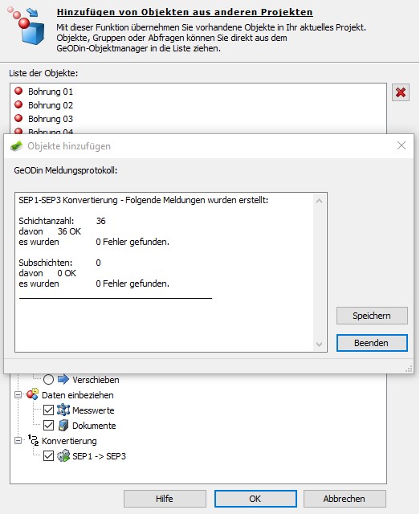Viewport: 420px width, 514px height.
Task: Click the Speichern button
Action: [x=372, y=316]
